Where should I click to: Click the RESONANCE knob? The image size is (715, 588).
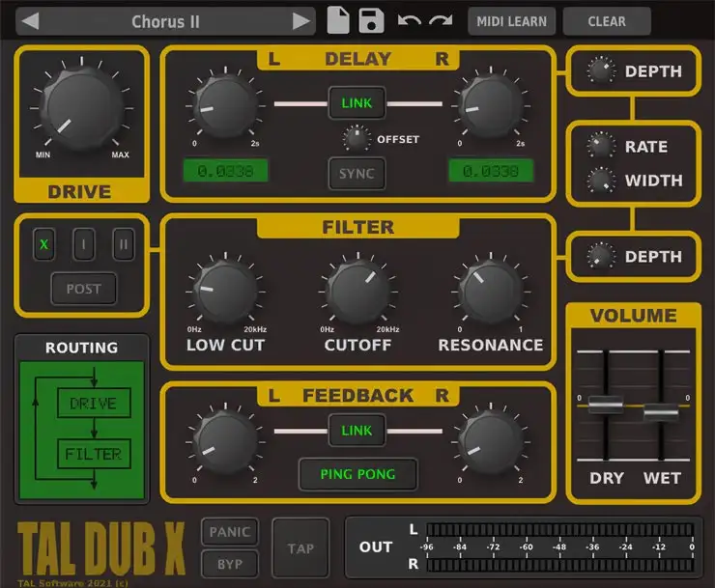(x=491, y=292)
